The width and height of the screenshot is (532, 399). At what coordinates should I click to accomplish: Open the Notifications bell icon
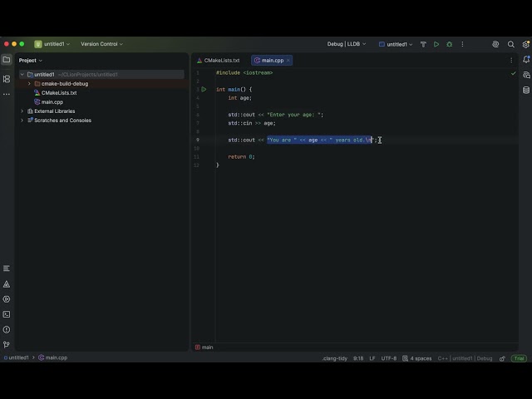[526, 60]
